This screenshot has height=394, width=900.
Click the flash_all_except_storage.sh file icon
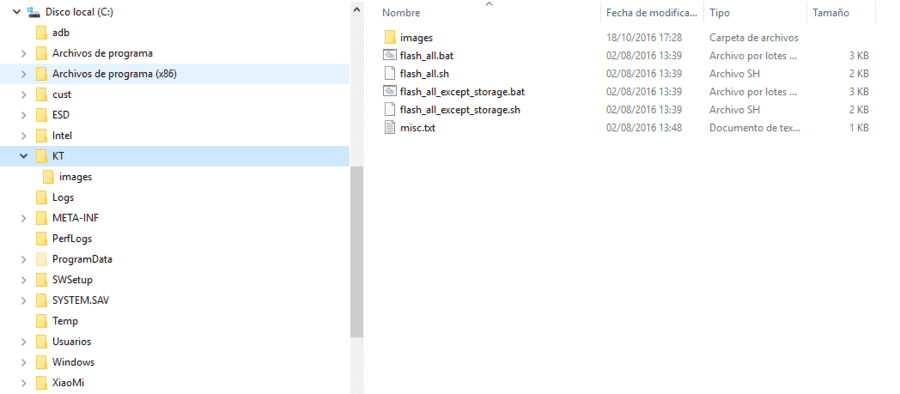[390, 109]
